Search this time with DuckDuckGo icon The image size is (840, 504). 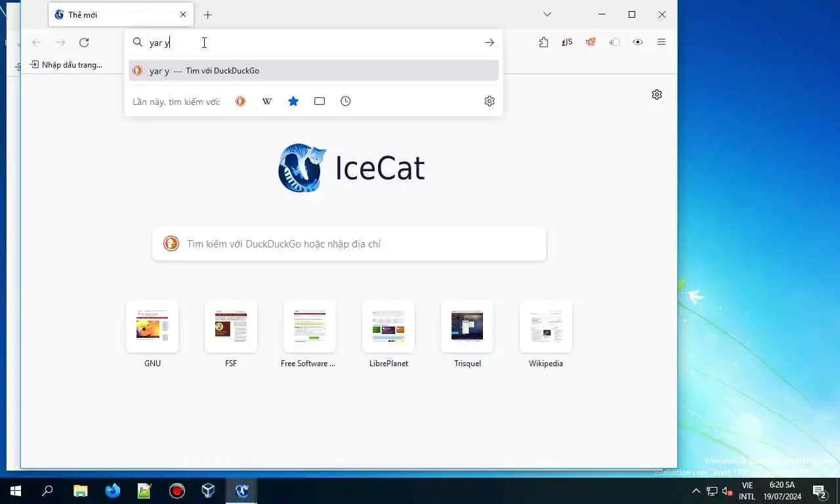(241, 101)
